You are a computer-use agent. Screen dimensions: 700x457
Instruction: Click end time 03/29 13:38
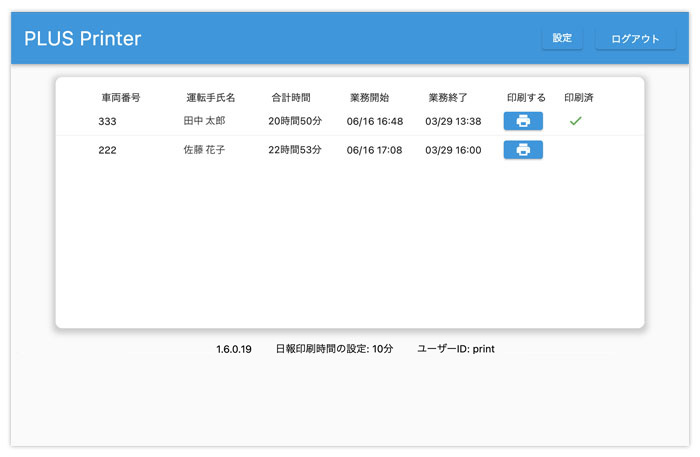[453, 121]
